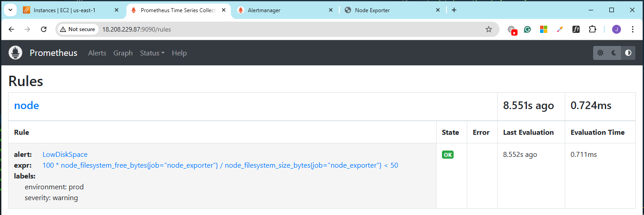Image resolution: width=644 pixels, height=215 pixels.
Task: Click the color picker pen extension
Action: (x=560, y=29)
